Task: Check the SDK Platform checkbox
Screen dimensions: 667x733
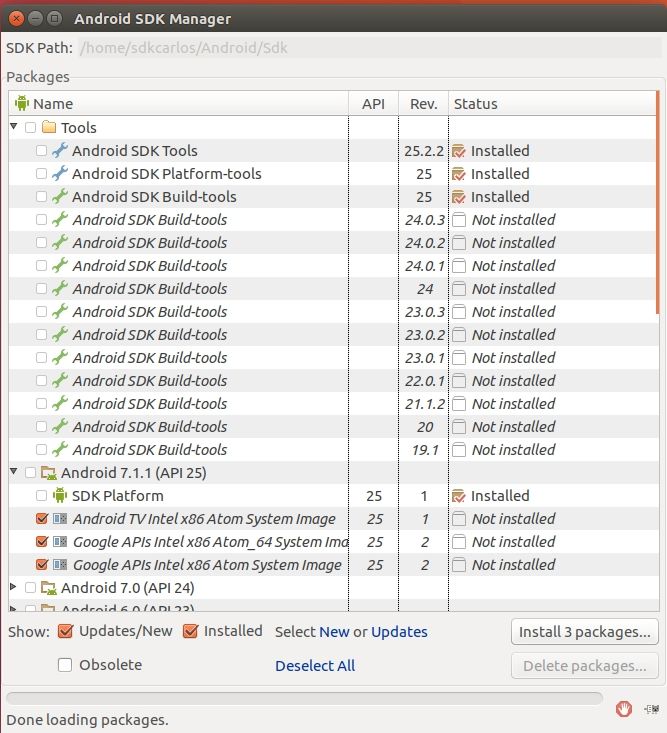Action: (41, 496)
